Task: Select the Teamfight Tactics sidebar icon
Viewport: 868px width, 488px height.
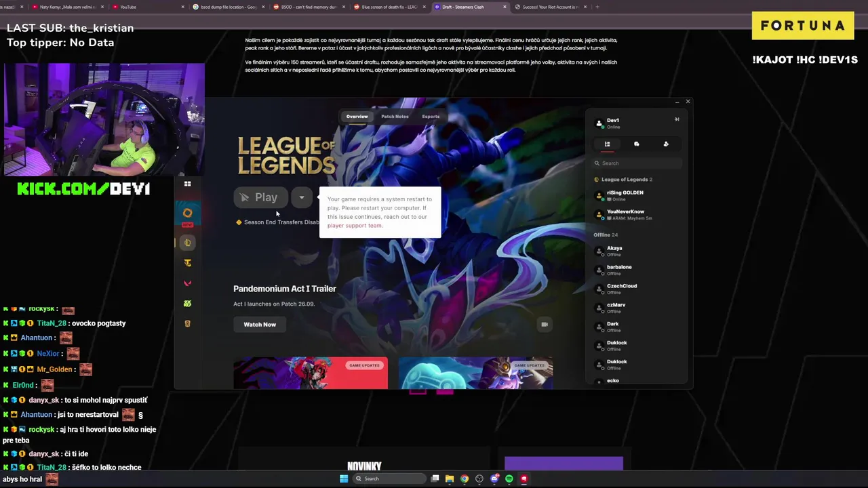Action: click(x=188, y=263)
